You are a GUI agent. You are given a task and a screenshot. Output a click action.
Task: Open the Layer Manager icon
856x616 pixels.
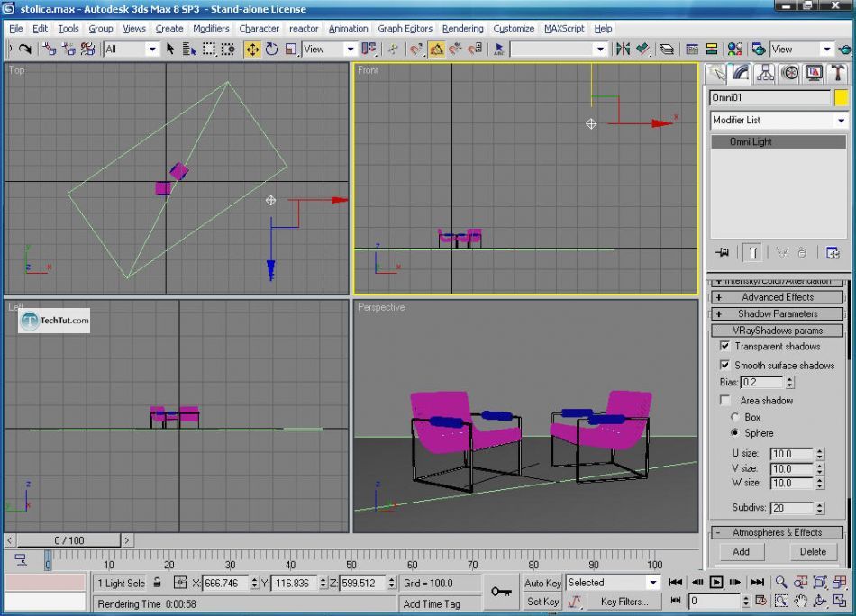click(x=667, y=50)
